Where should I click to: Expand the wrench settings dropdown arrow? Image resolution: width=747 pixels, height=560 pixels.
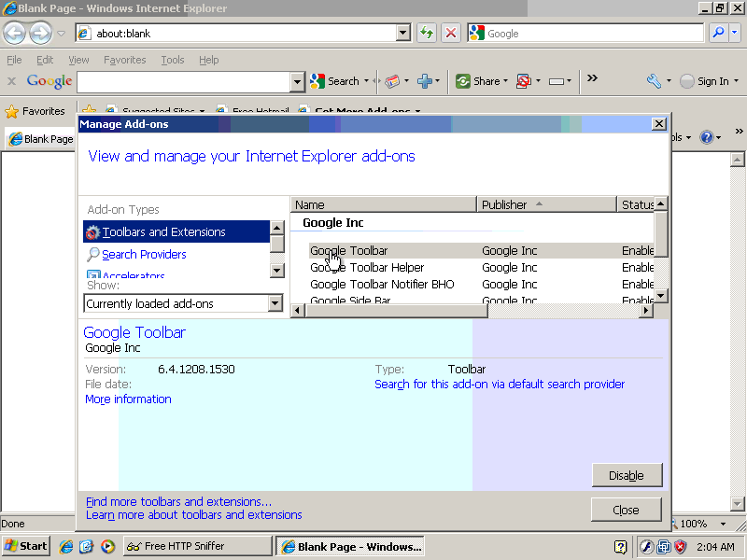coord(669,81)
